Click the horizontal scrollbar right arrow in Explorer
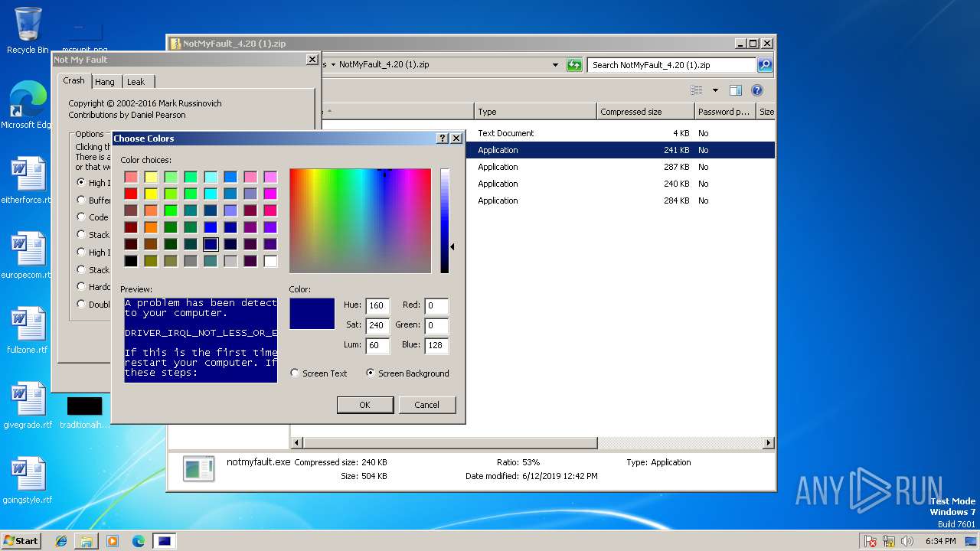Image resolution: width=980 pixels, height=551 pixels. [768, 442]
